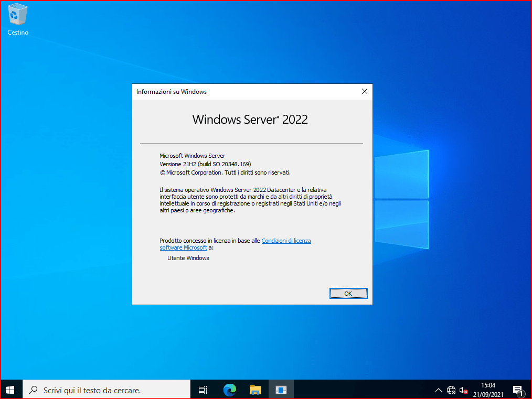Click the 'software Microsoft' link text
Viewport: 532px width, 399px height.
coord(183,247)
